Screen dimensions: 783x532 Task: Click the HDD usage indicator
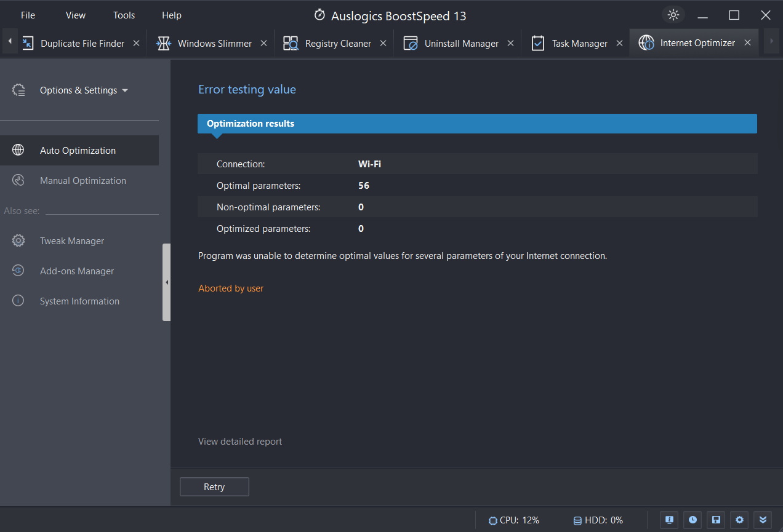(598, 520)
